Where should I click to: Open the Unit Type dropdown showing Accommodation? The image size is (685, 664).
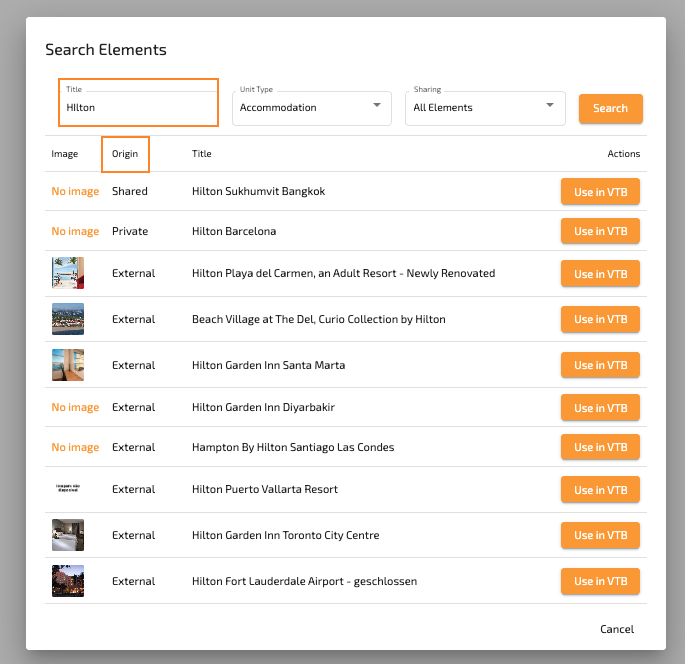pyautogui.click(x=311, y=108)
